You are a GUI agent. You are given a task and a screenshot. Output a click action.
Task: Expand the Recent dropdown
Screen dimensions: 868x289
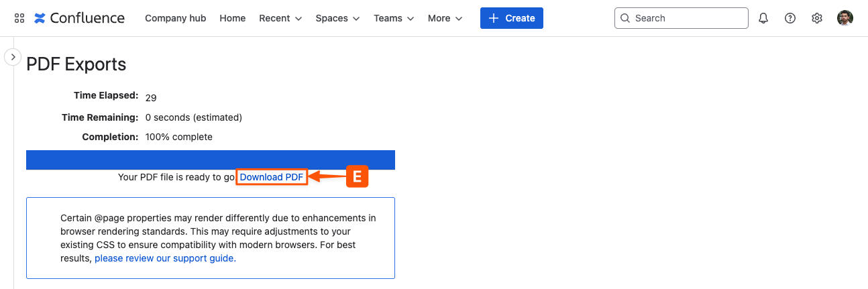click(280, 18)
